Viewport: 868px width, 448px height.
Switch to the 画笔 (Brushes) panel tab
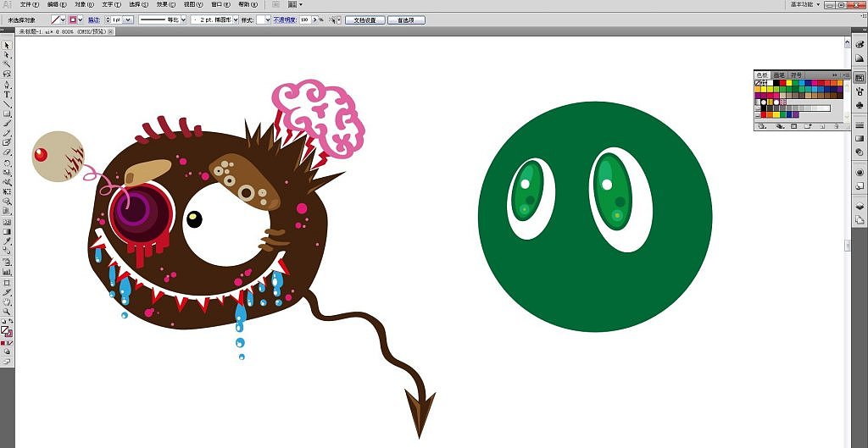(x=779, y=75)
